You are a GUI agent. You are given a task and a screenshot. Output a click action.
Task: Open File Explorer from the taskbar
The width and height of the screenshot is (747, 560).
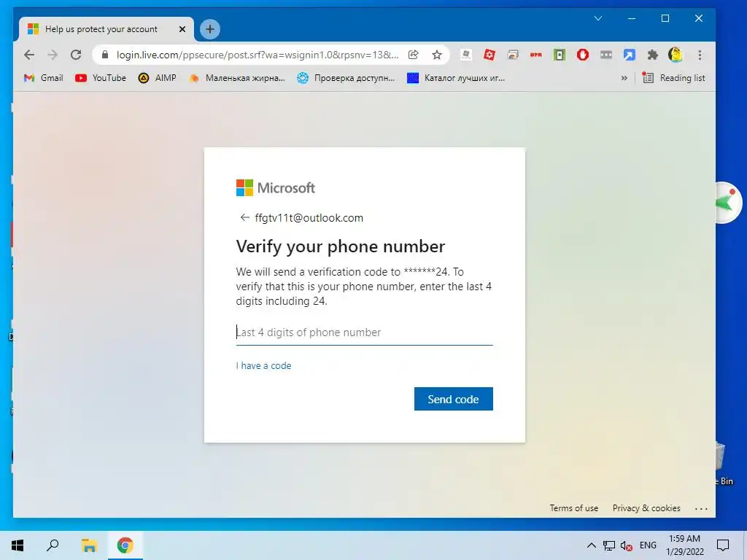point(88,545)
